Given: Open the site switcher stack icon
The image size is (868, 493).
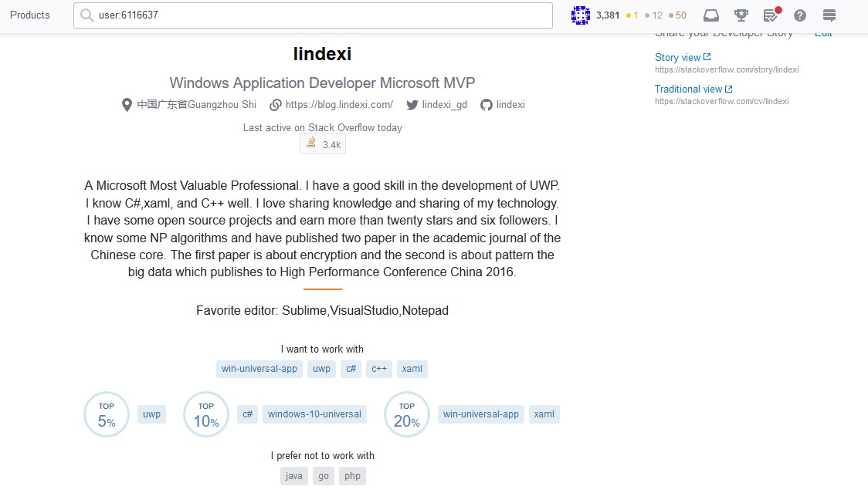Looking at the screenshot, I should pyautogui.click(x=829, y=15).
